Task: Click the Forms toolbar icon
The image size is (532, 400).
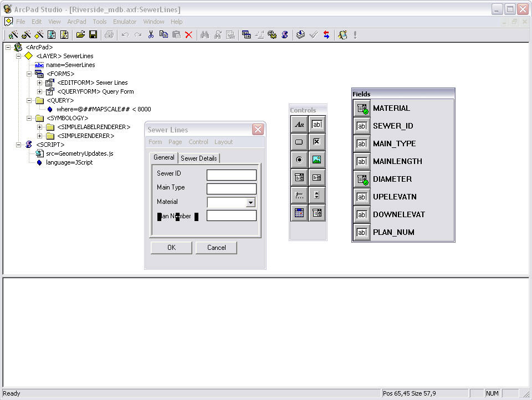Action: 246,34
